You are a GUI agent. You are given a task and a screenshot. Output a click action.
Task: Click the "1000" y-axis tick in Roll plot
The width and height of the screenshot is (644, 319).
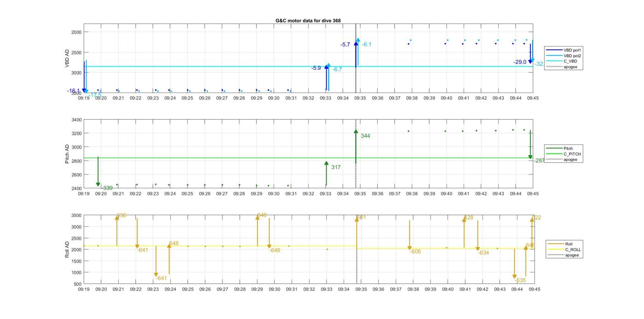coord(76,273)
